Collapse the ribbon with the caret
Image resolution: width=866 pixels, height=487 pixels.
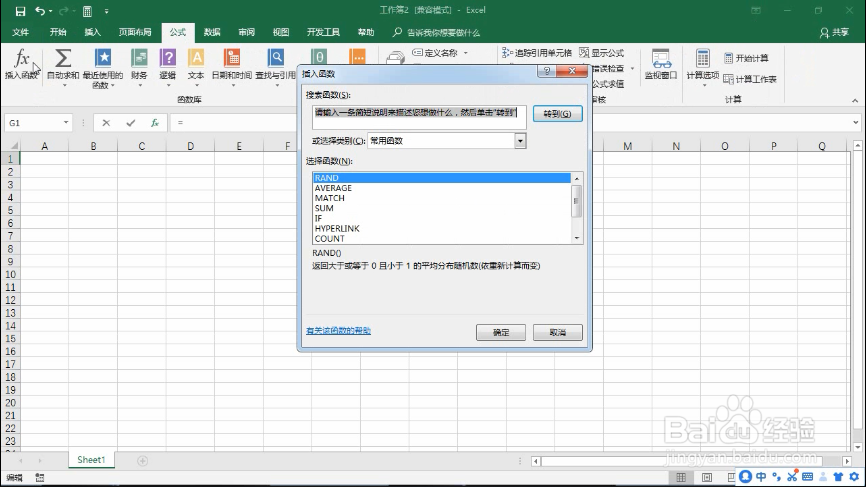tap(855, 100)
